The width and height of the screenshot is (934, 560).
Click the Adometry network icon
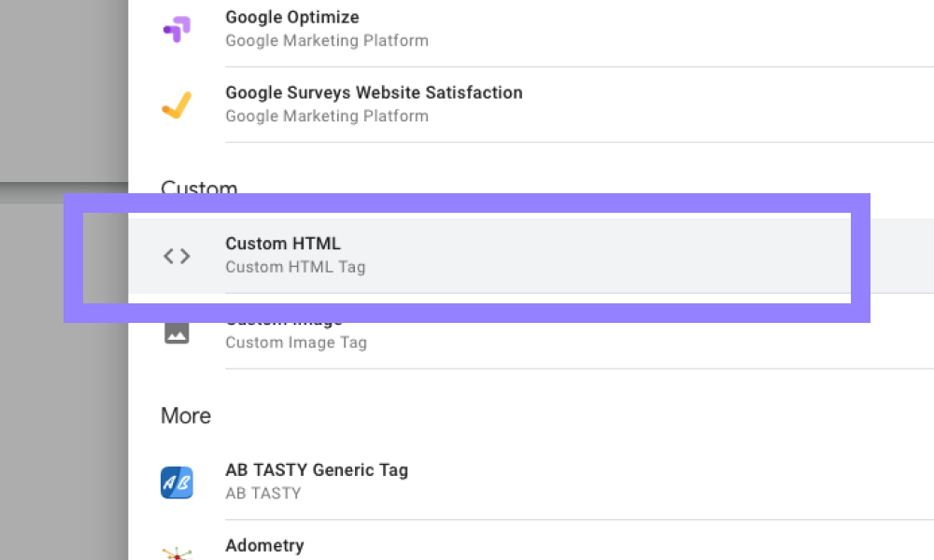[177, 553]
